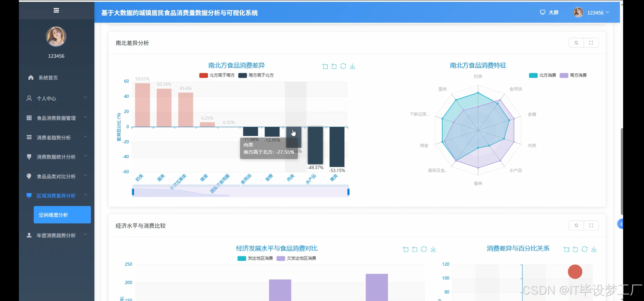Click the 水产品 -49.37% bar
Screen dimensions: 644x301
coord(315,145)
